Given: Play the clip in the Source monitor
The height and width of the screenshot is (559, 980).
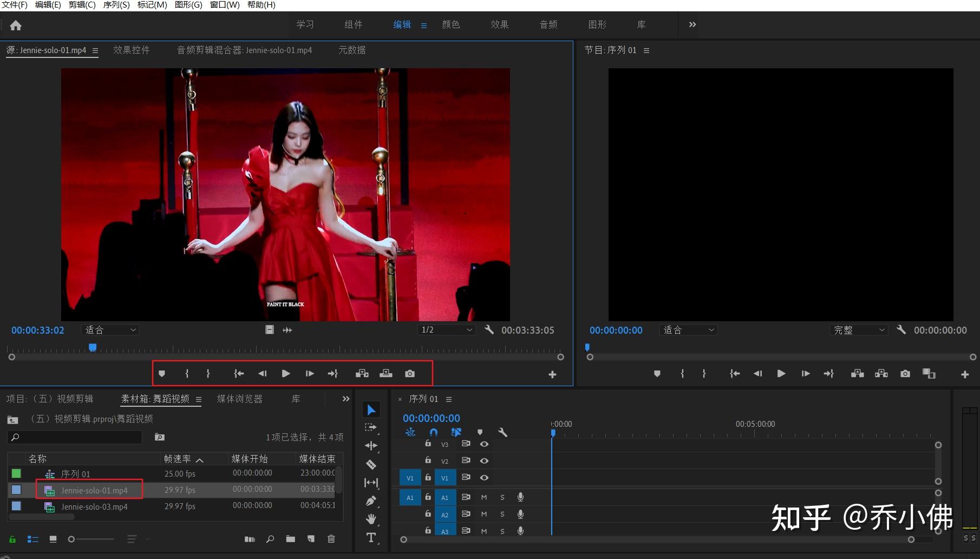Looking at the screenshot, I should tap(286, 374).
